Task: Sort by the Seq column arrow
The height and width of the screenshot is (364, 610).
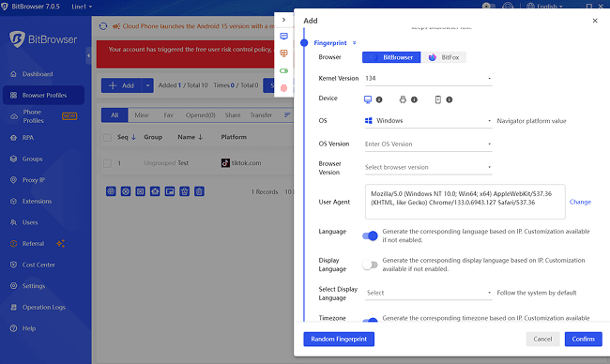Action: click(133, 137)
